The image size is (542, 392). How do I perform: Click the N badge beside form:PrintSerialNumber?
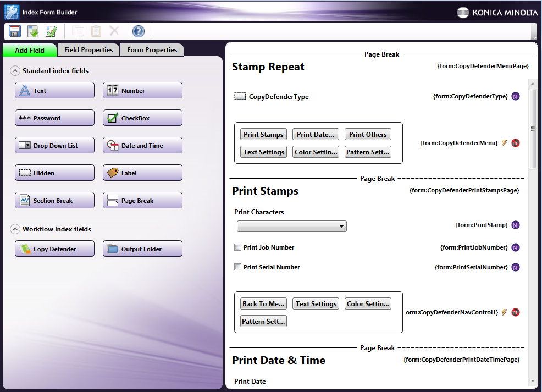(x=516, y=267)
